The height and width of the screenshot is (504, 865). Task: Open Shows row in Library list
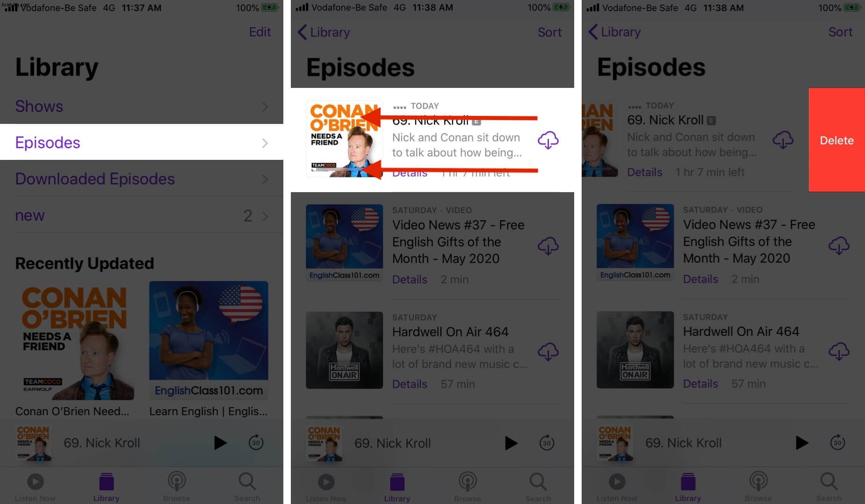point(142,106)
